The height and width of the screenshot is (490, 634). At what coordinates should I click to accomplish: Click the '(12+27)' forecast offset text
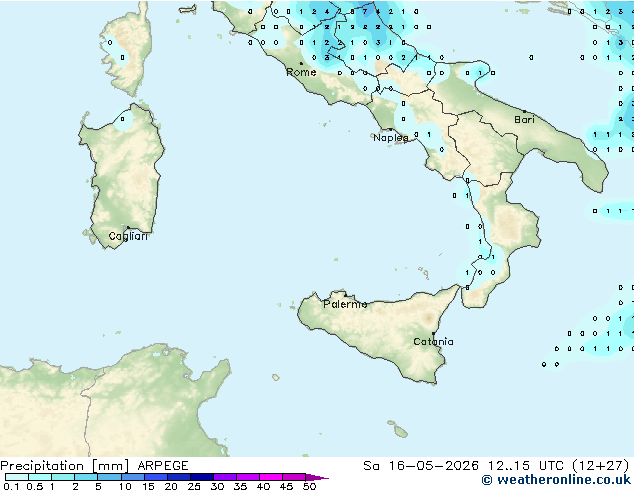(x=601, y=466)
